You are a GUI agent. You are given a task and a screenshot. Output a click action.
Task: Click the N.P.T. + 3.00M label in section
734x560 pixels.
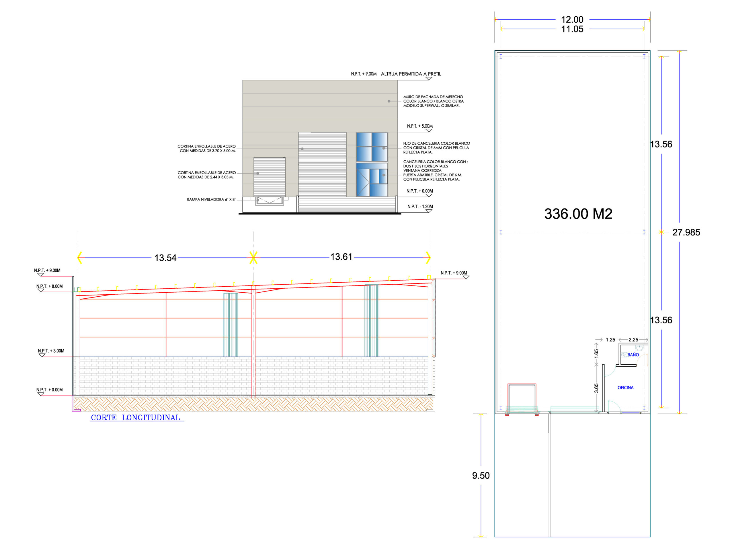point(51,351)
